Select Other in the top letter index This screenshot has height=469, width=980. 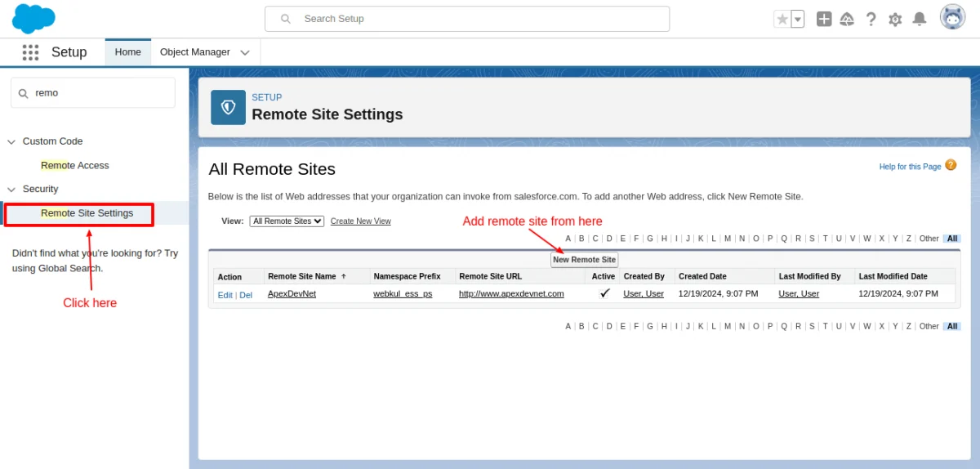pos(929,239)
